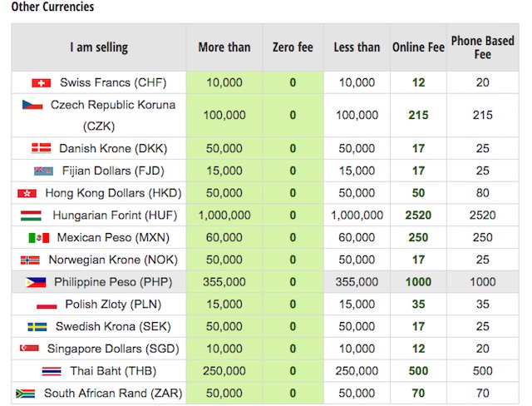Click Norwegian Krone (NOK) currency name
The image size is (532, 406).
pos(113,260)
